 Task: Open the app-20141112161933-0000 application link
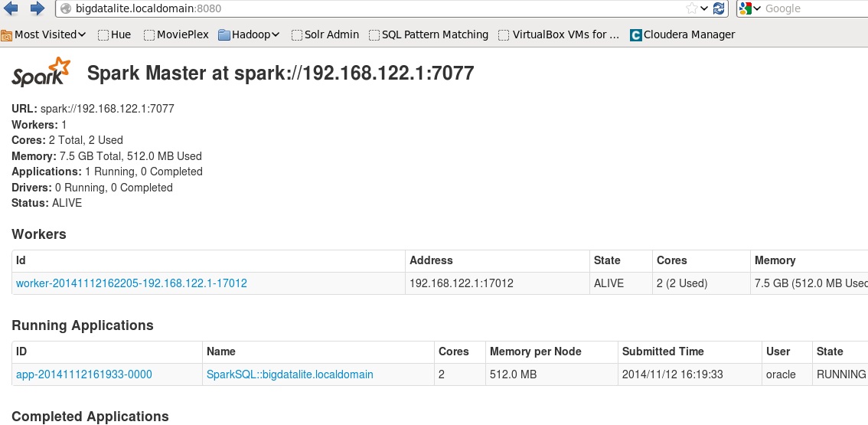pyautogui.click(x=84, y=374)
